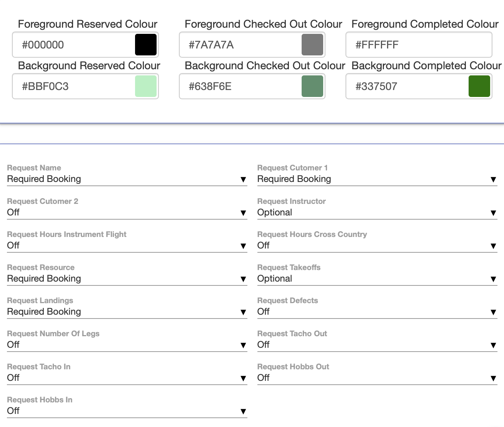Open the Request Name dropdown
Viewport: 504px width, 427px height.
click(127, 179)
